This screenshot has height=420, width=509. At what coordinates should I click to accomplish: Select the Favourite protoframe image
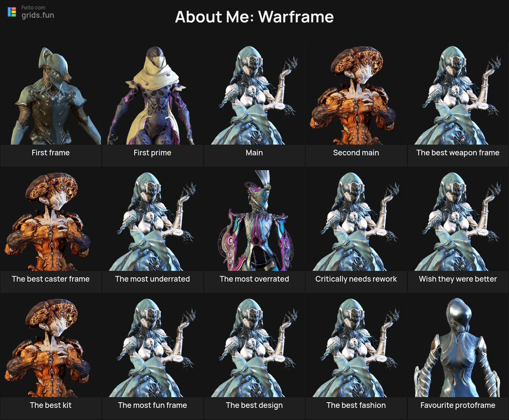(x=458, y=346)
